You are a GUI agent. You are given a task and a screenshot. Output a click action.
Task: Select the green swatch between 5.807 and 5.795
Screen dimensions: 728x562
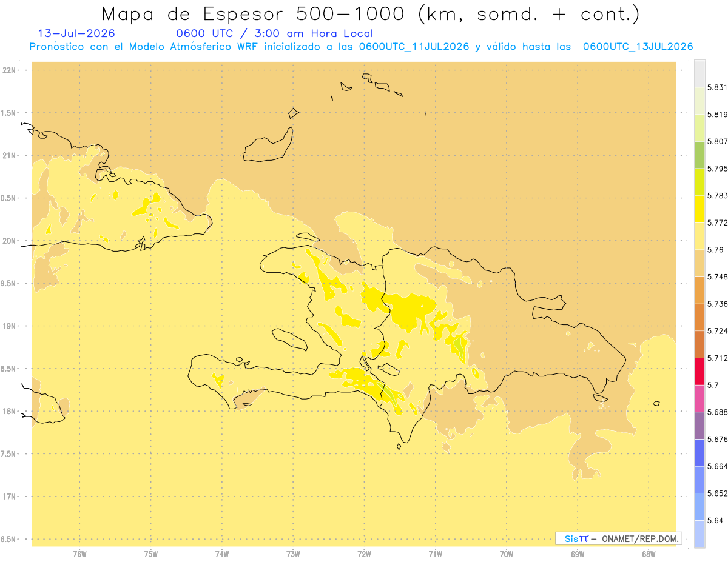699,155
